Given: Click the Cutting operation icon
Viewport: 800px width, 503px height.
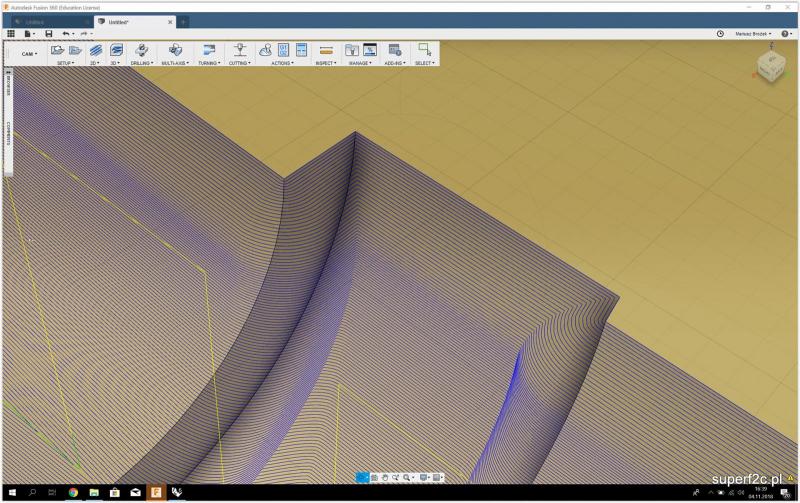Looking at the screenshot, I should coord(240,49).
